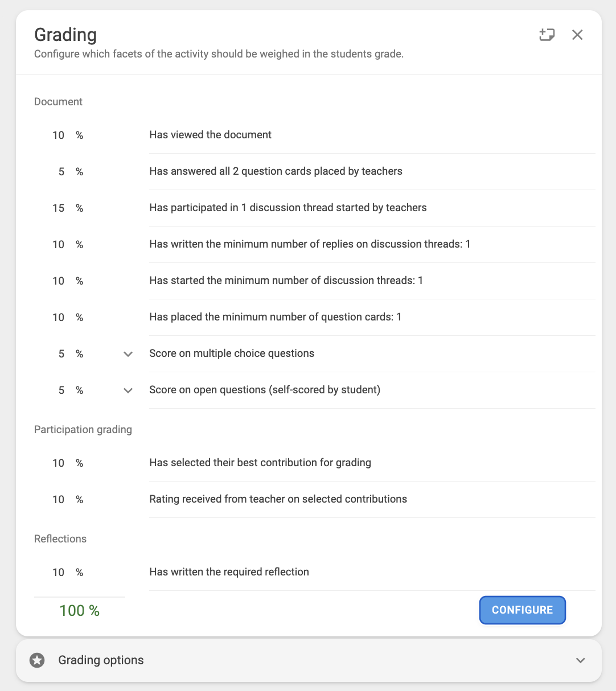Click the Grading options header label
This screenshot has width=616, height=691.
pyautogui.click(x=101, y=660)
